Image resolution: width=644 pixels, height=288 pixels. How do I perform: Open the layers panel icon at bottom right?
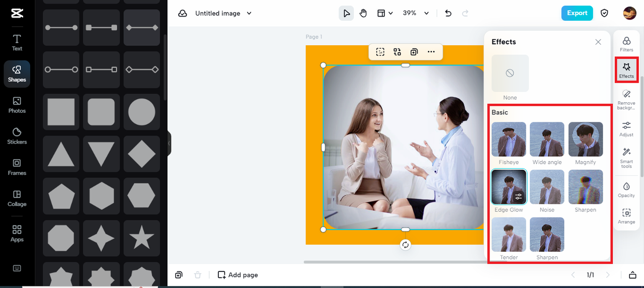pos(632,275)
